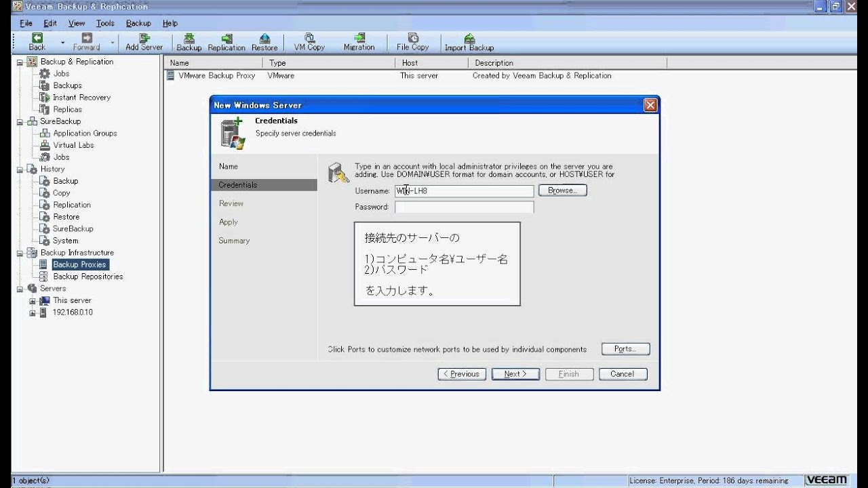Select Jobs under SureBackup
The image size is (868, 488).
pos(61,157)
